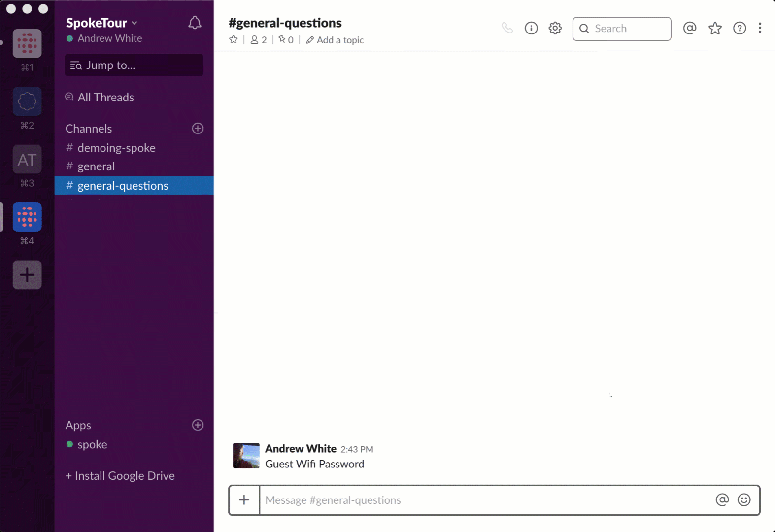
Task: Insert a mention in message box
Action: tap(722, 500)
